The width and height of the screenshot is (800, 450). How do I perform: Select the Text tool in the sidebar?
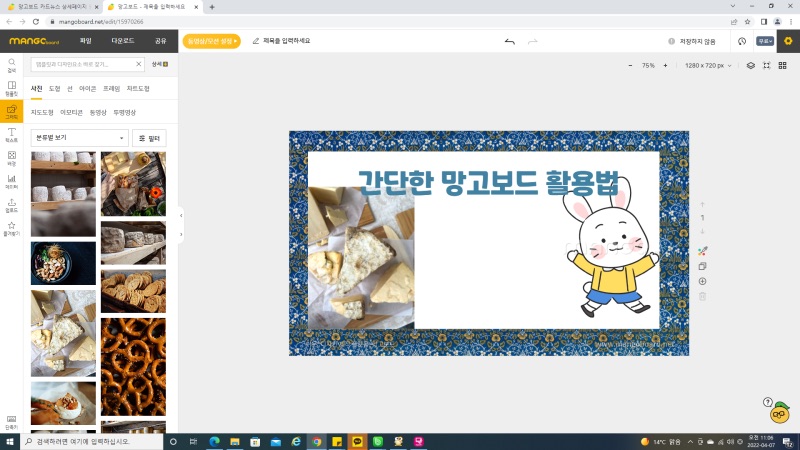click(x=12, y=134)
